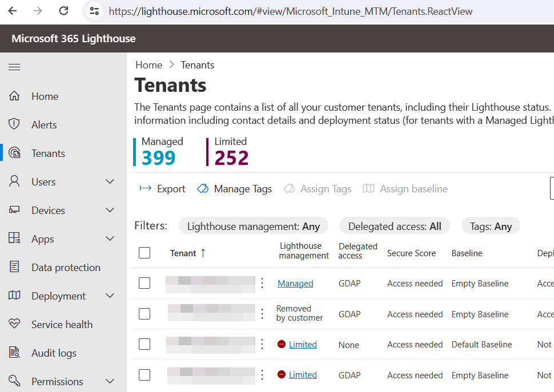Click Limited link in the last GDAP row
Image resolution: width=554 pixels, height=392 pixels.
(303, 375)
